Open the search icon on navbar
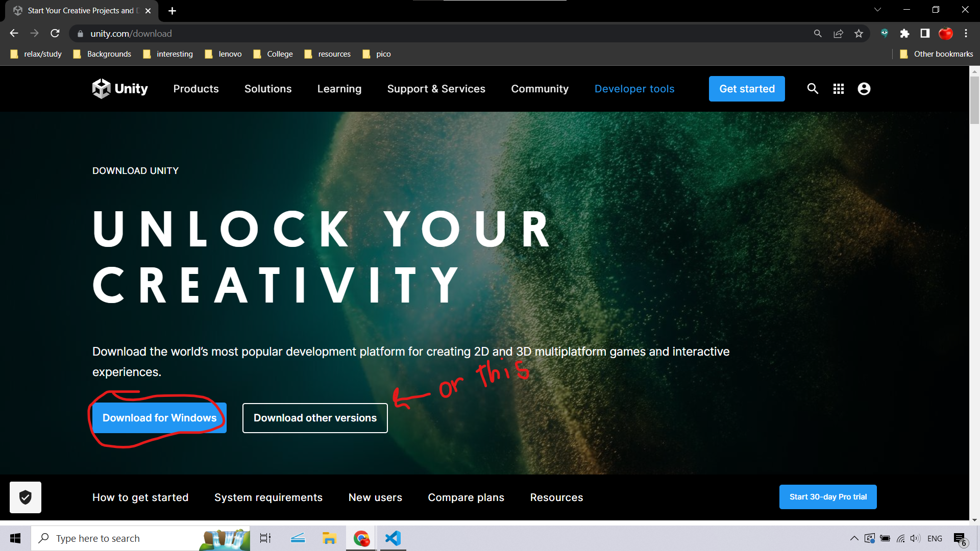 coord(813,89)
